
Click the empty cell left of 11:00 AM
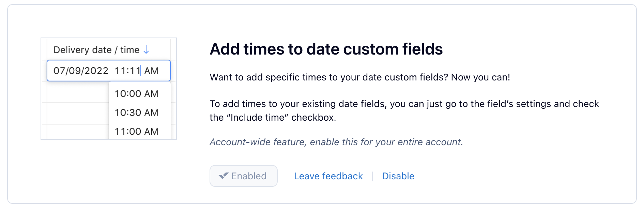coord(78,132)
